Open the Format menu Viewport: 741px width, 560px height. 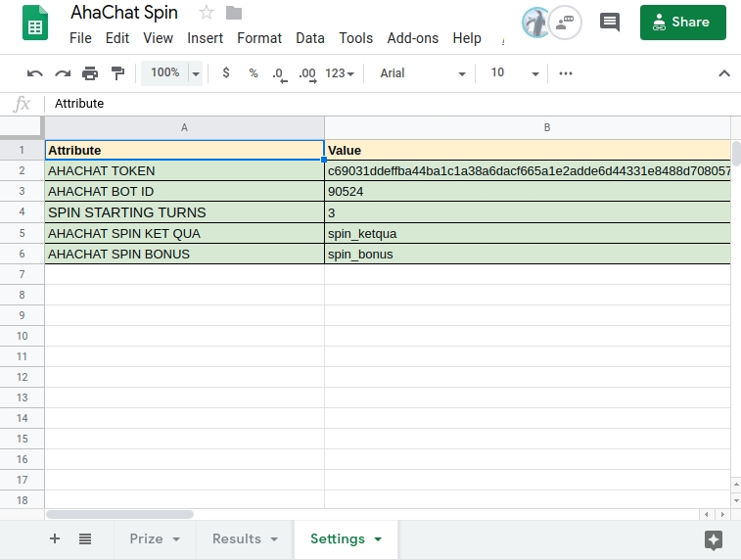tap(259, 38)
